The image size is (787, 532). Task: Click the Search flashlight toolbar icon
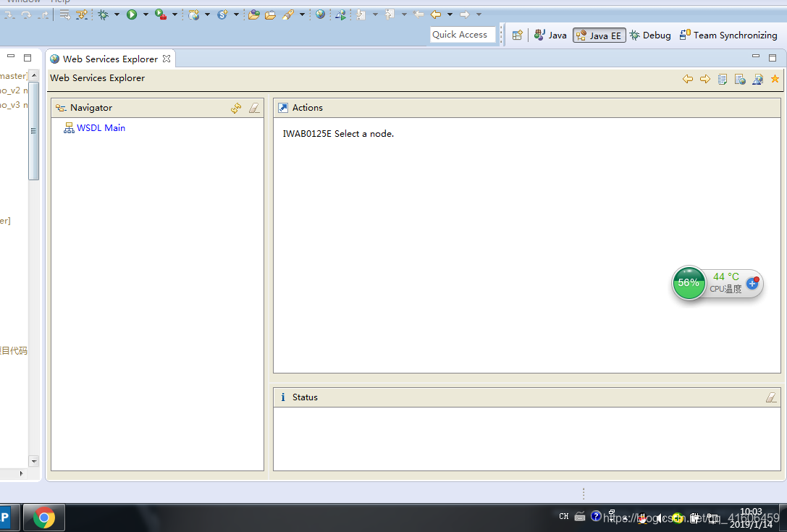[288, 14]
